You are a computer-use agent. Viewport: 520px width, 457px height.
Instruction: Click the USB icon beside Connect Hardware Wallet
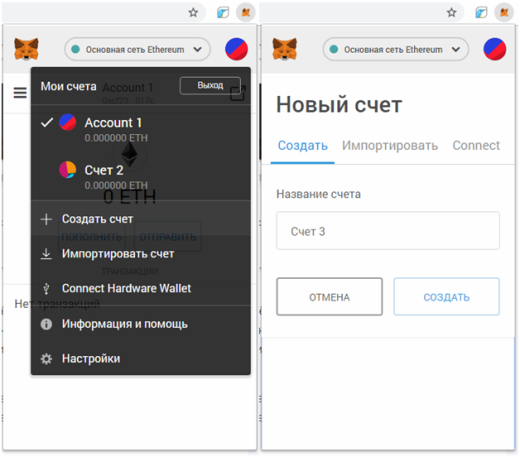pyautogui.click(x=46, y=288)
